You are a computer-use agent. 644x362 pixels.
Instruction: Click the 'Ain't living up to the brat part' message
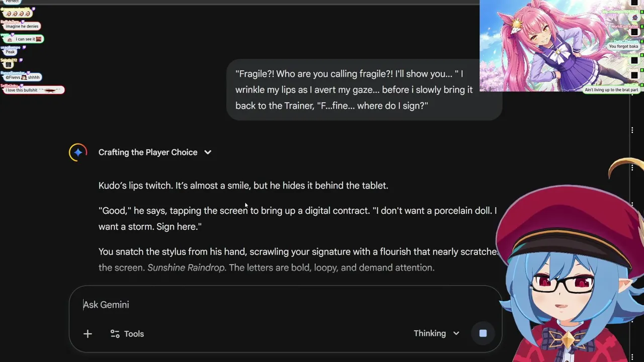coord(611,90)
